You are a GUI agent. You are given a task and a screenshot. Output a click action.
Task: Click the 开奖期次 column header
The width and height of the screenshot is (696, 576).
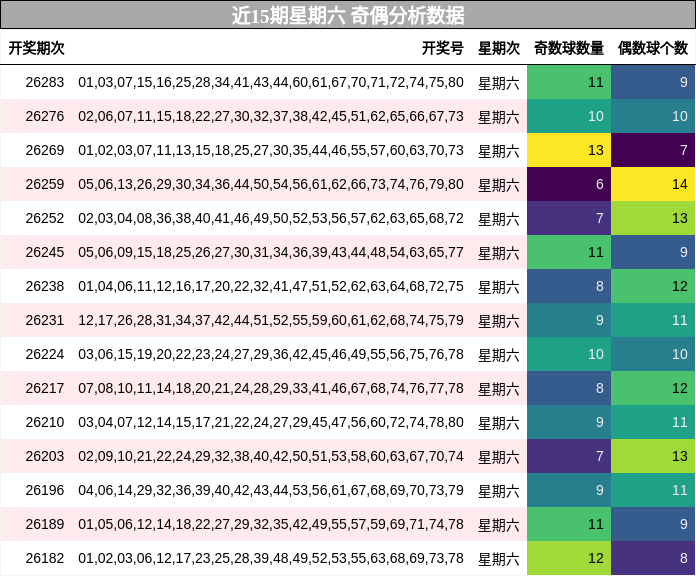pyautogui.click(x=37, y=48)
